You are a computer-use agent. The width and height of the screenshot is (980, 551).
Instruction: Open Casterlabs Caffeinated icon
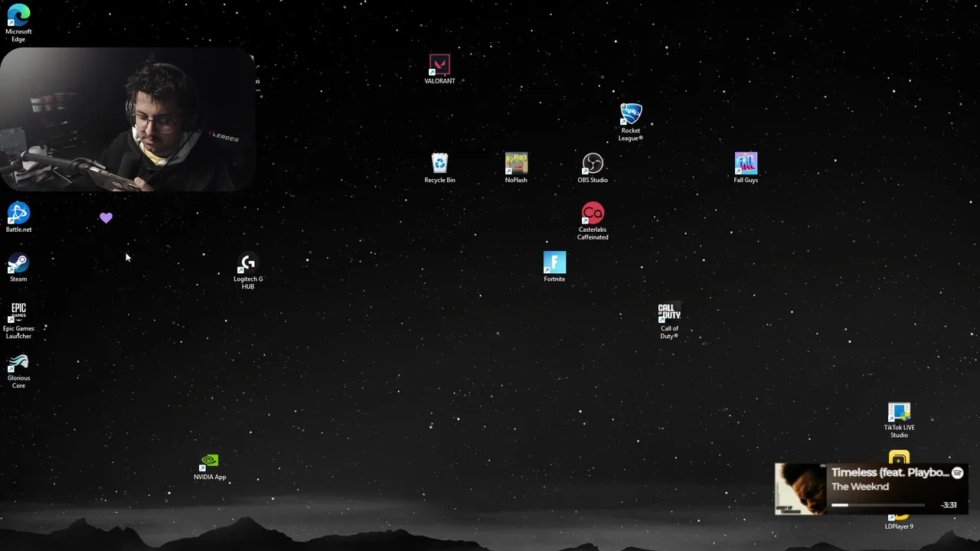(593, 221)
